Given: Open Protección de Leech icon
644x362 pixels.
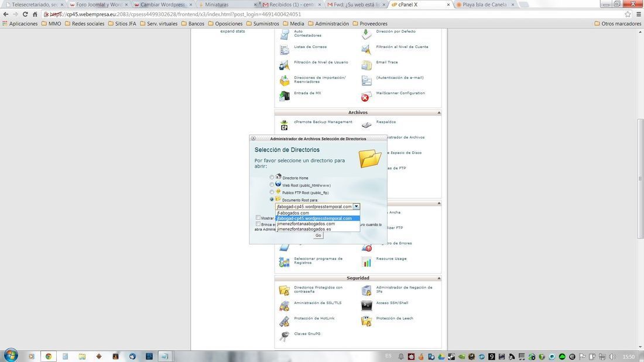Looking at the screenshot, I should pyautogui.click(x=366, y=322).
